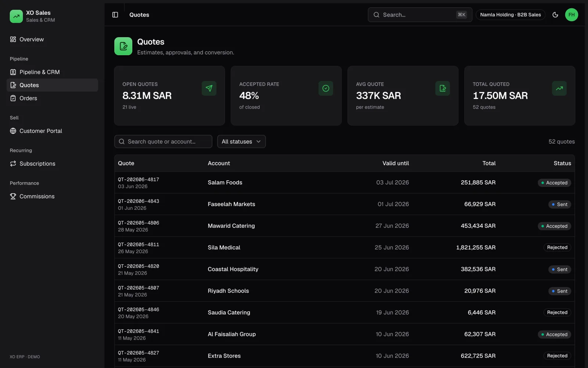Open Commissions under Performance
This screenshot has height=368, width=588.
point(52,197)
